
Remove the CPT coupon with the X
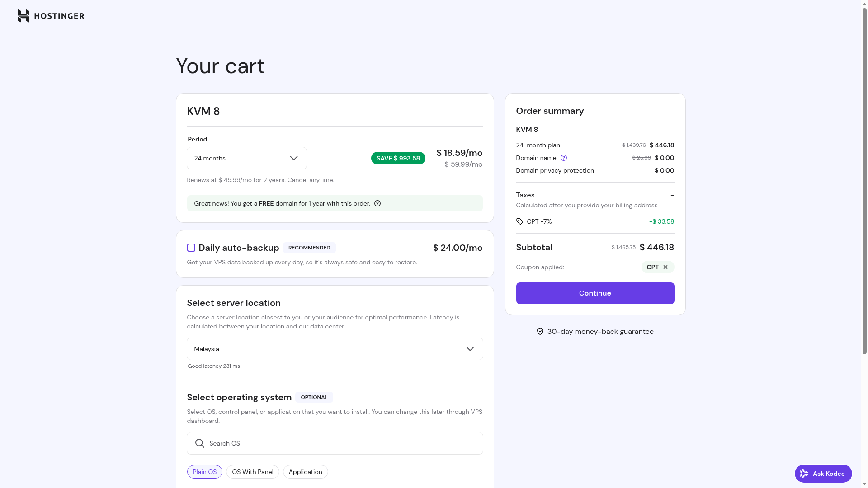(665, 267)
